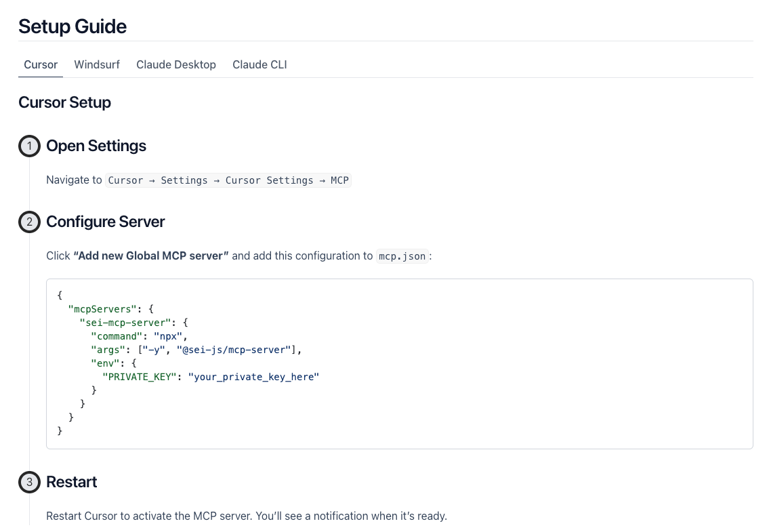Click the step 3 circle icon
769x532 pixels.
click(29, 483)
